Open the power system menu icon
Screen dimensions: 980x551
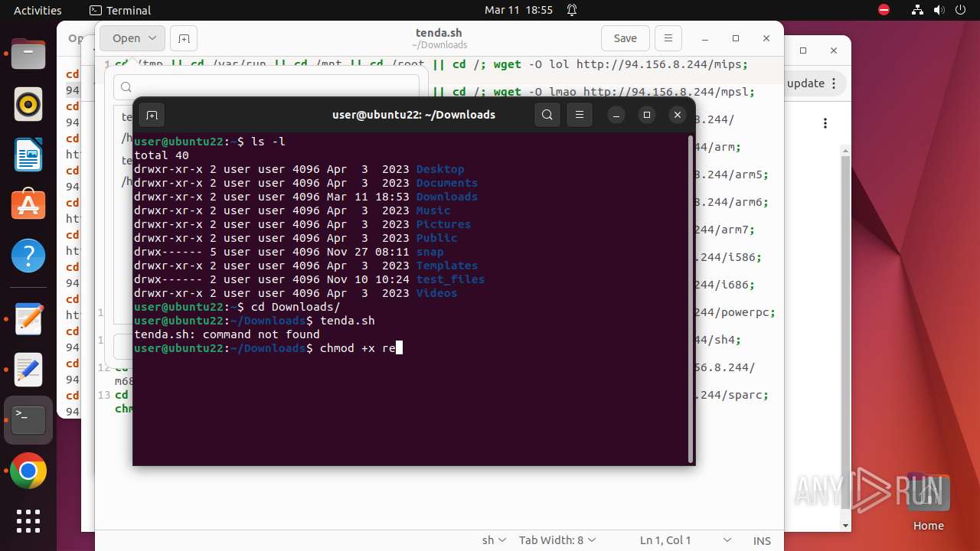[961, 11]
